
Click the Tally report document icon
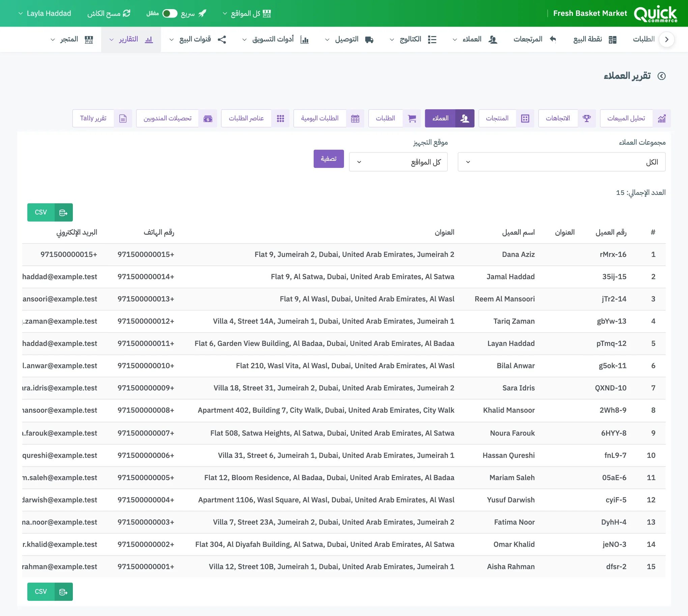pyautogui.click(x=123, y=118)
